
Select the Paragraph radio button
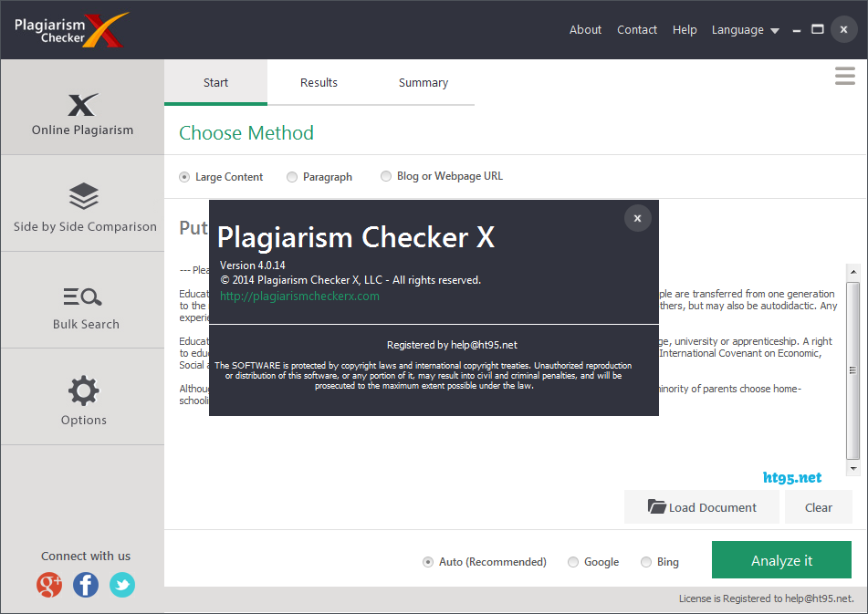tap(292, 176)
